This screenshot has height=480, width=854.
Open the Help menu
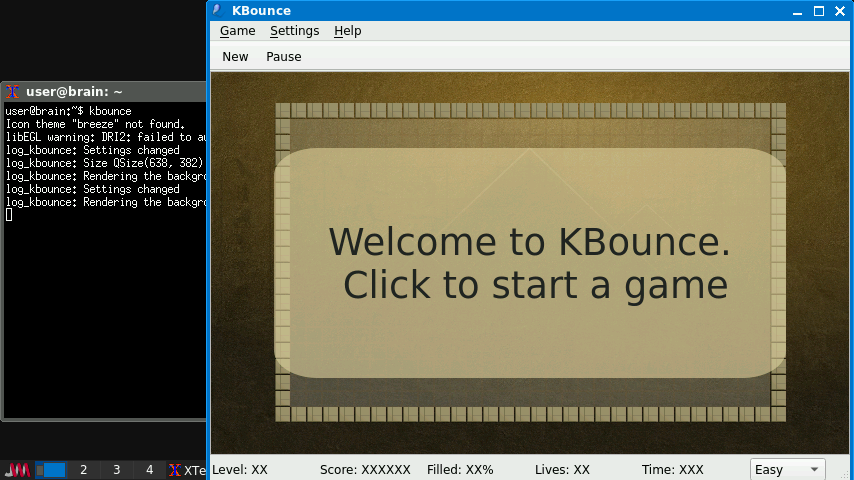tap(348, 31)
